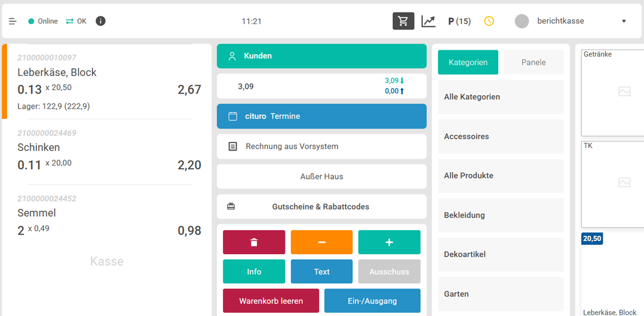Screen dimensions: 644x316
Task: Open the Getränke product tile
Action: tap(613, 92)
